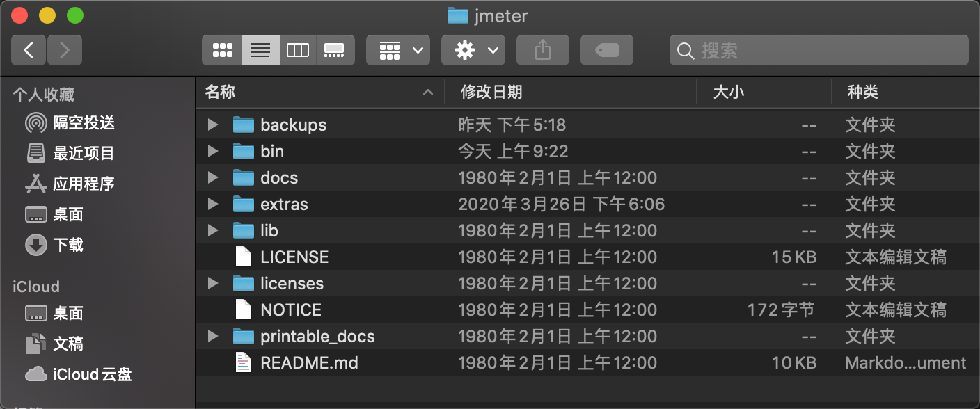Select the backups folder icon

click(243, 125)
